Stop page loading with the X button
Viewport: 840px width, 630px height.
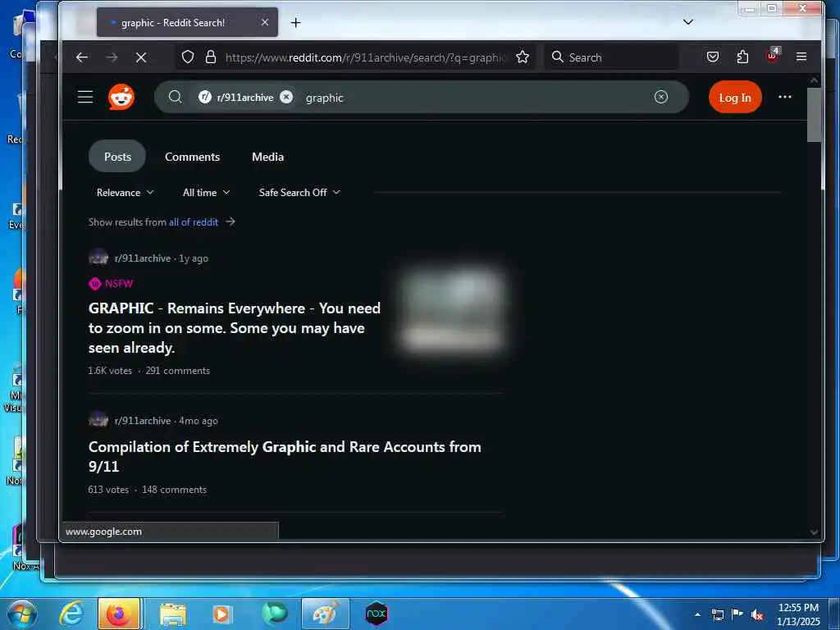click(x=141, y=57)
